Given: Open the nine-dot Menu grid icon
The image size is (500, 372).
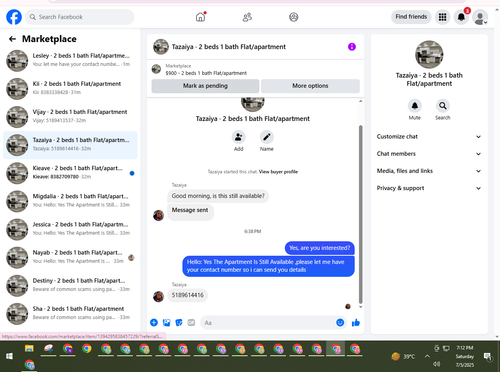Looking at the screenshot, I should coord(442,17).
